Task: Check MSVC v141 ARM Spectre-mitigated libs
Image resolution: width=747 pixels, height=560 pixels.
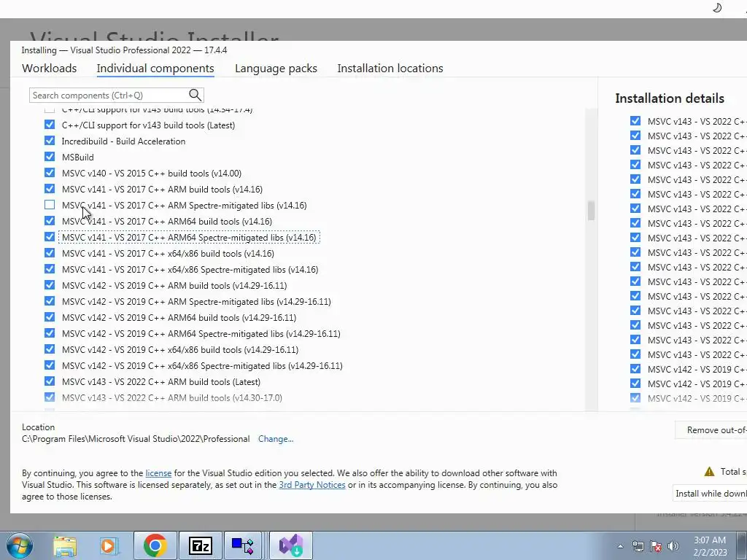Action: [50, 205]
